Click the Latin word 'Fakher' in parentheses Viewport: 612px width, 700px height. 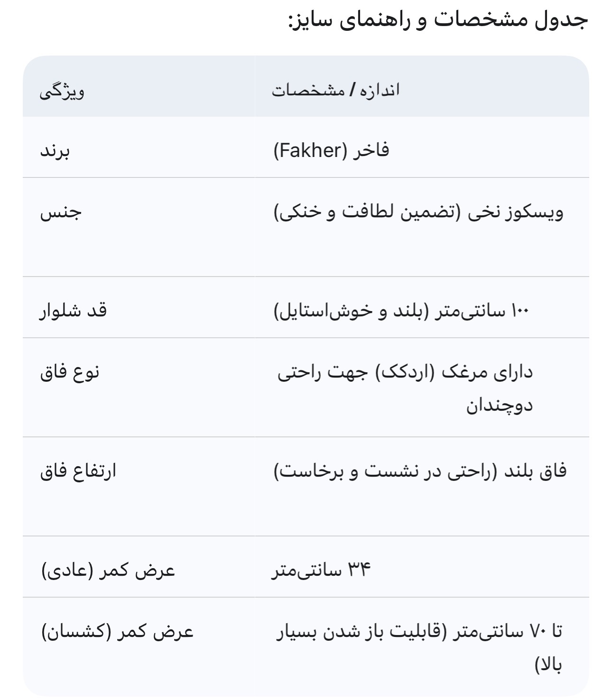(x=308, y=151)
